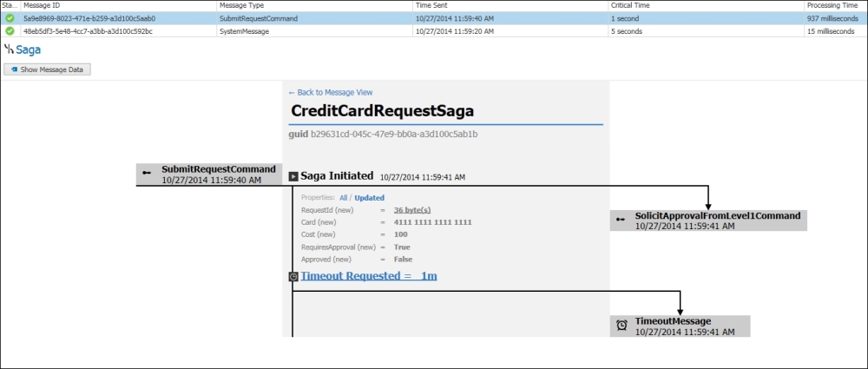Click the 937 milliseconds processing time cell
868x369 pixels.
(835, 18)
